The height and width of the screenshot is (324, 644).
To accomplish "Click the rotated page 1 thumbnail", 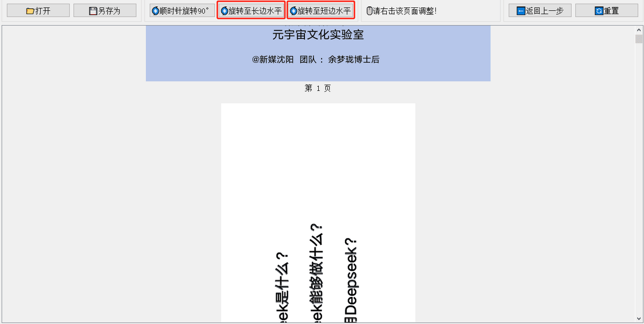I will (318, 213).
